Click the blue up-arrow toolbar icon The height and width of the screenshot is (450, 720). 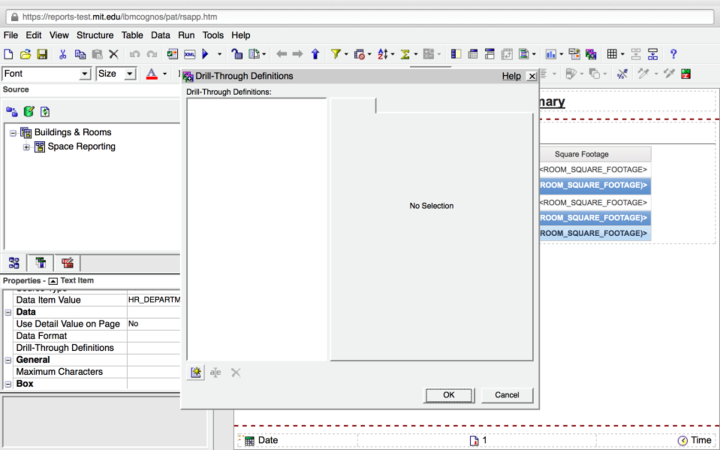click(315, 54)
